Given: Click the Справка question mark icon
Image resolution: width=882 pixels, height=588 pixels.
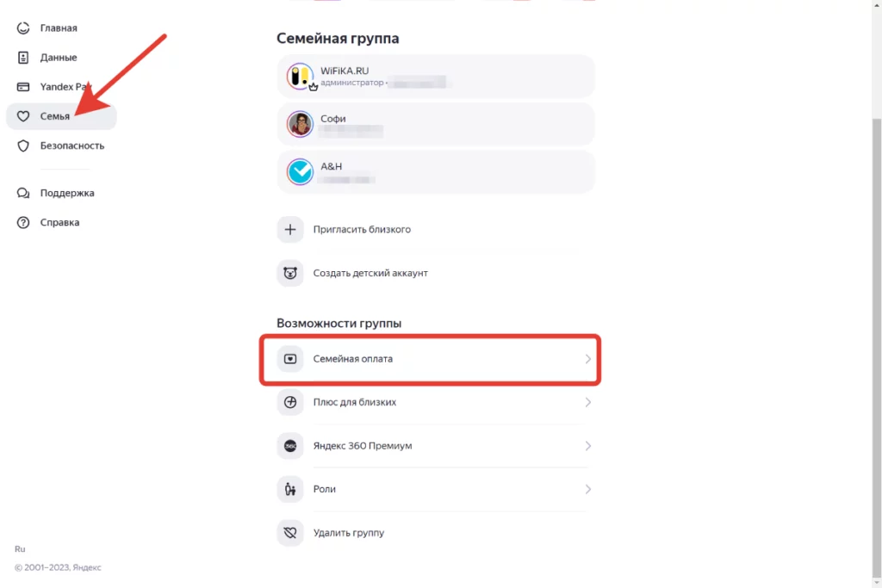Looking at the screenshot, I should (x=23, y=223).
